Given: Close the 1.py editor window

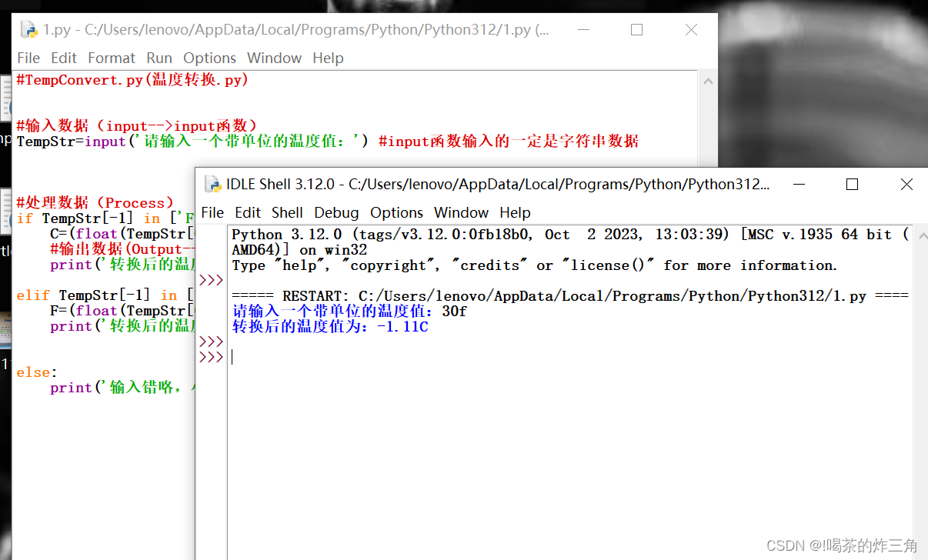Looking at the screenshot, I should [691, 30].
